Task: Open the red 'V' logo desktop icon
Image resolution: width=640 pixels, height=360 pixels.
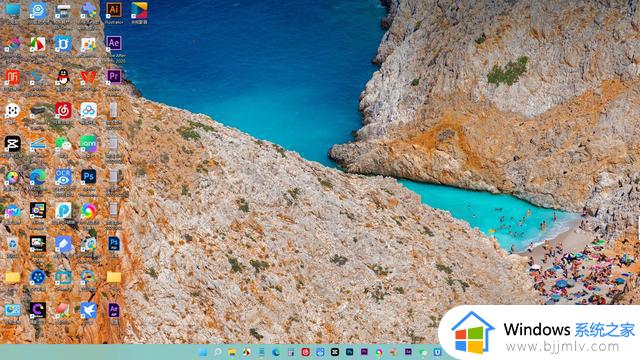Action: [x=88, y=77]
